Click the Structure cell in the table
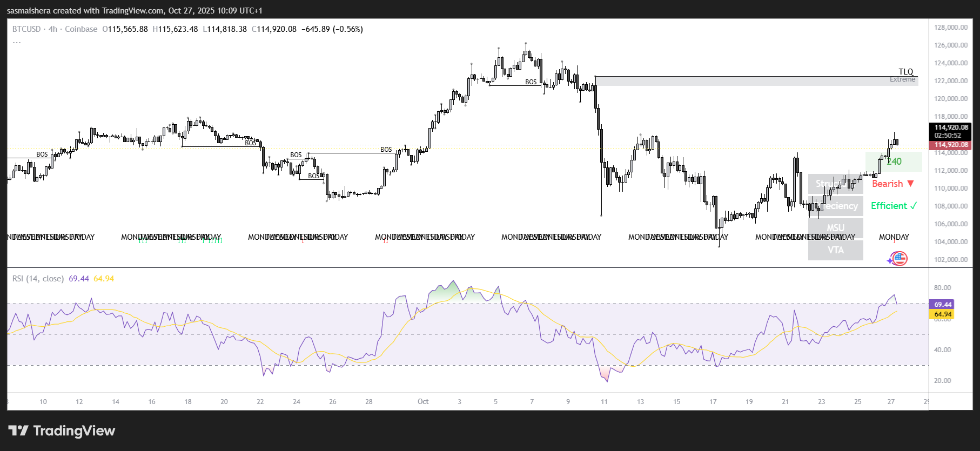Viewport: 980px width, 451px height. (x=836, y=184)
